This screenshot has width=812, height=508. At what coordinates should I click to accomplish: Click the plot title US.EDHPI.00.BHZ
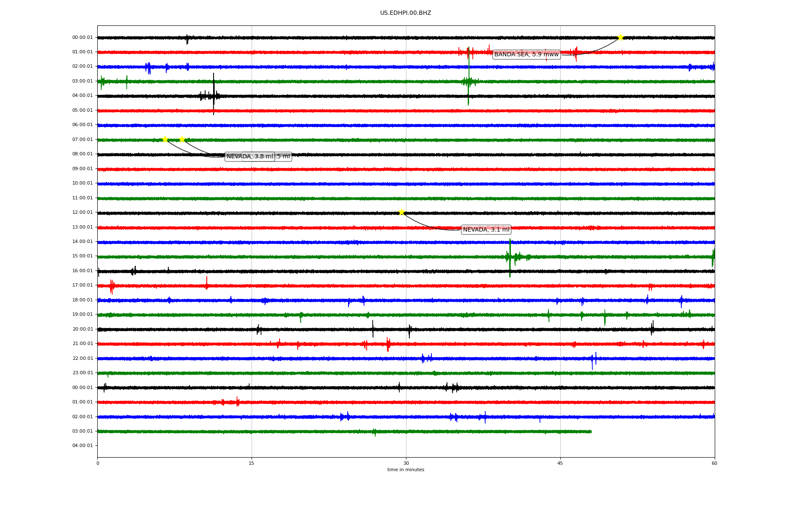click(x=406, y=13)
